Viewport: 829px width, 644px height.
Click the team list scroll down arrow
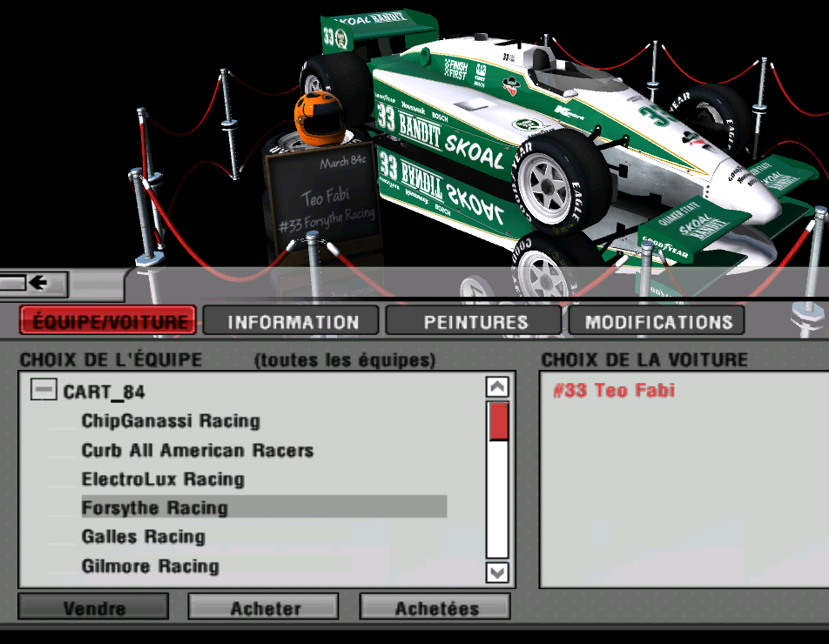click(497, 572)
